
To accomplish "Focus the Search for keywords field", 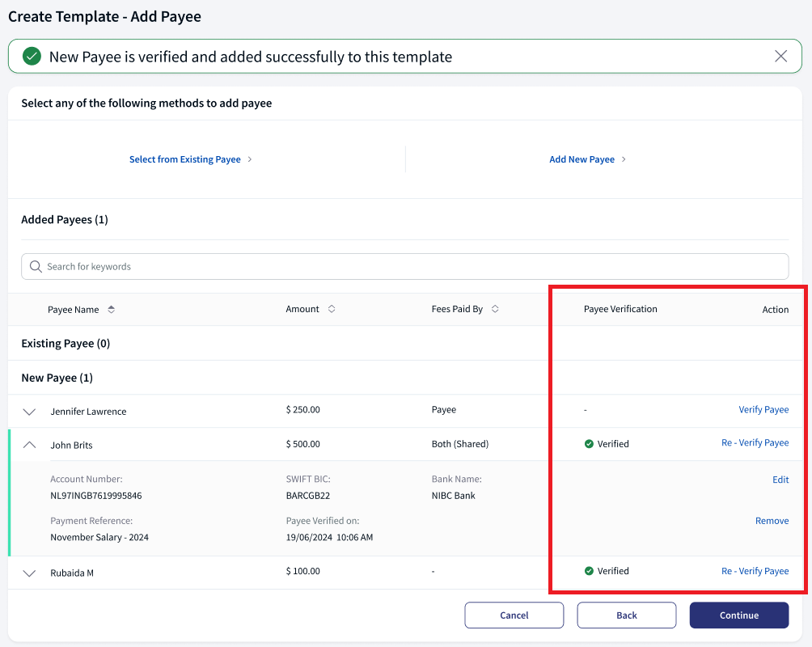I will coord(405,266).
